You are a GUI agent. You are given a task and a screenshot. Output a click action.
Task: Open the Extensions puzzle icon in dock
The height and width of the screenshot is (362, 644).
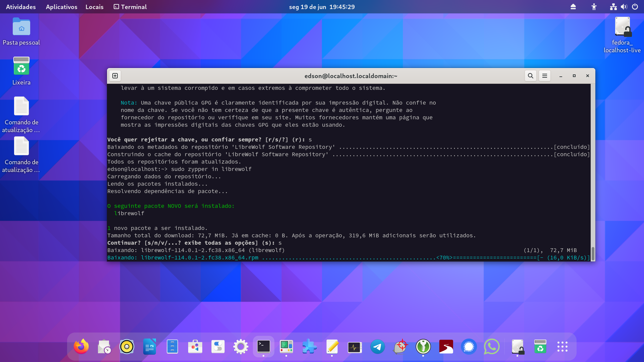pos(309,347)
